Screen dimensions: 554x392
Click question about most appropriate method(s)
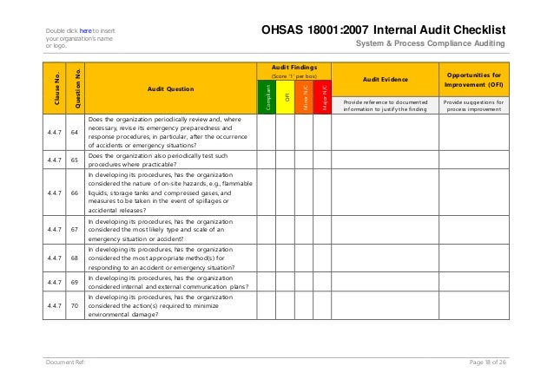(x=162, y=258)
